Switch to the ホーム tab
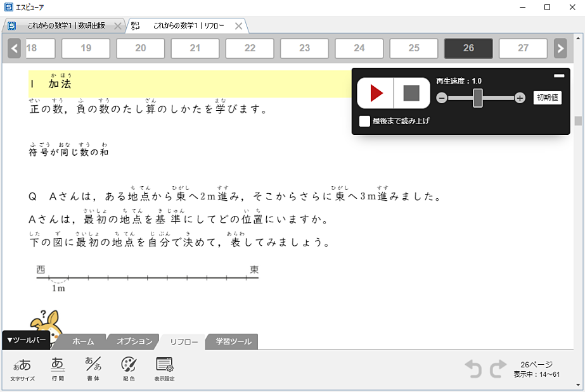 (x=83, y=341)
